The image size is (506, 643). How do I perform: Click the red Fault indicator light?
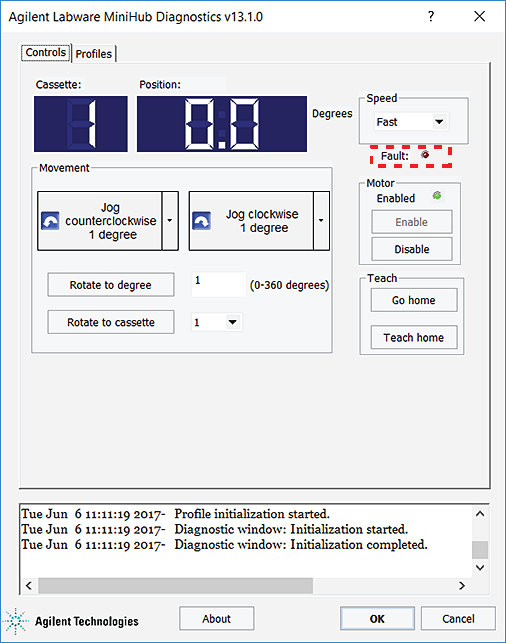pyautogui.click(x=425, y=155)
